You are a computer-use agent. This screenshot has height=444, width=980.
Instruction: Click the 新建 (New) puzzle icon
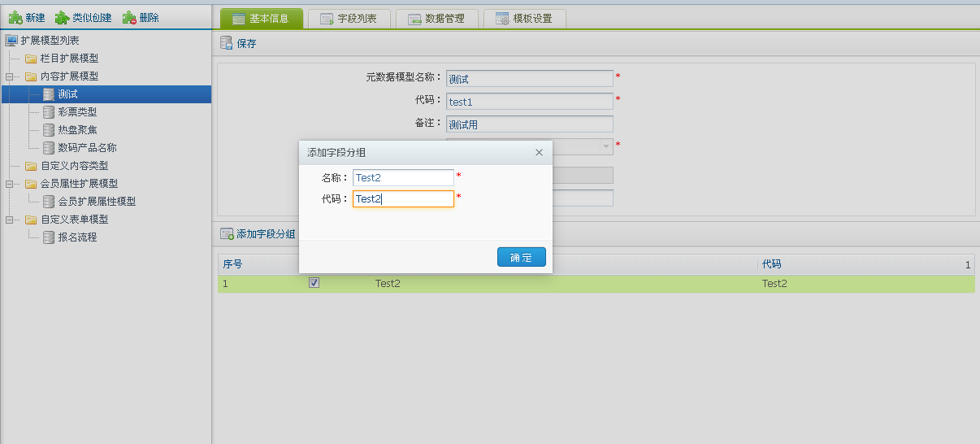pos(15,17)
